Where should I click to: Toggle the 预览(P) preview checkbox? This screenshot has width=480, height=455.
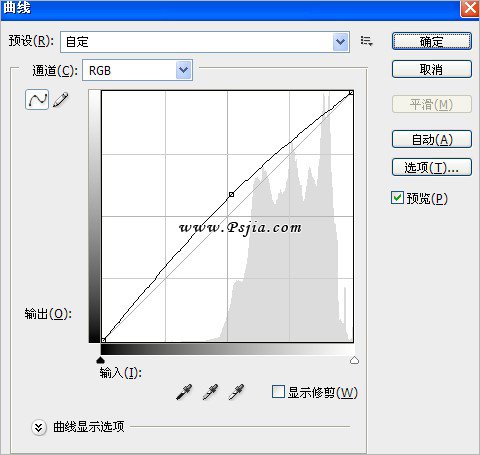(397, 198)
